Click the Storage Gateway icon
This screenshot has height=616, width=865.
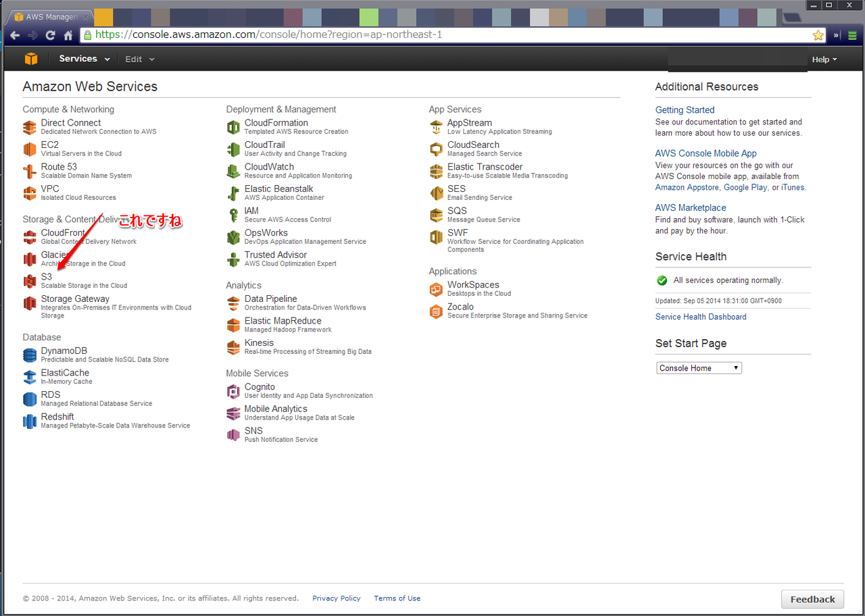30,303
